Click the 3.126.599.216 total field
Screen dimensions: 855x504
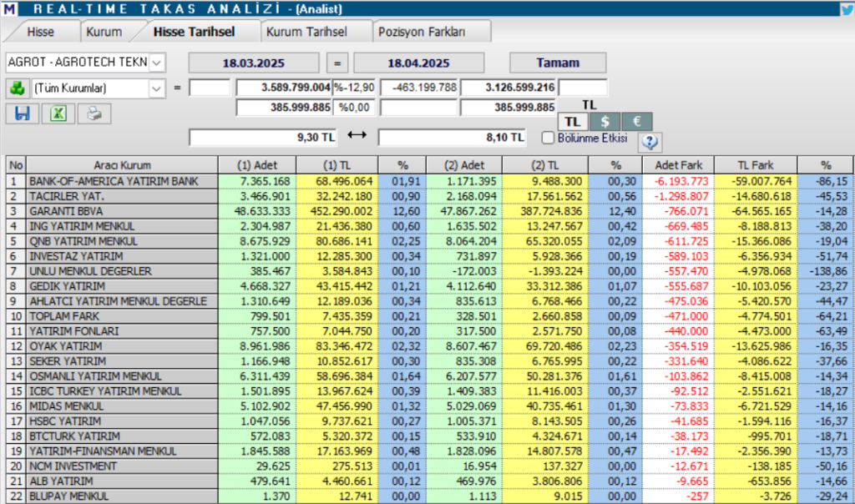point(508,87)
